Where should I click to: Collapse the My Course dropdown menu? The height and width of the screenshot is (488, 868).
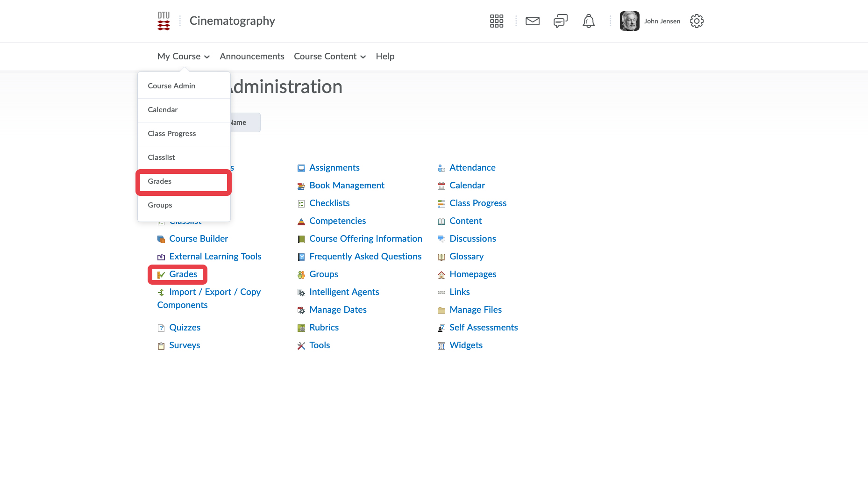[x=183, y=57]
